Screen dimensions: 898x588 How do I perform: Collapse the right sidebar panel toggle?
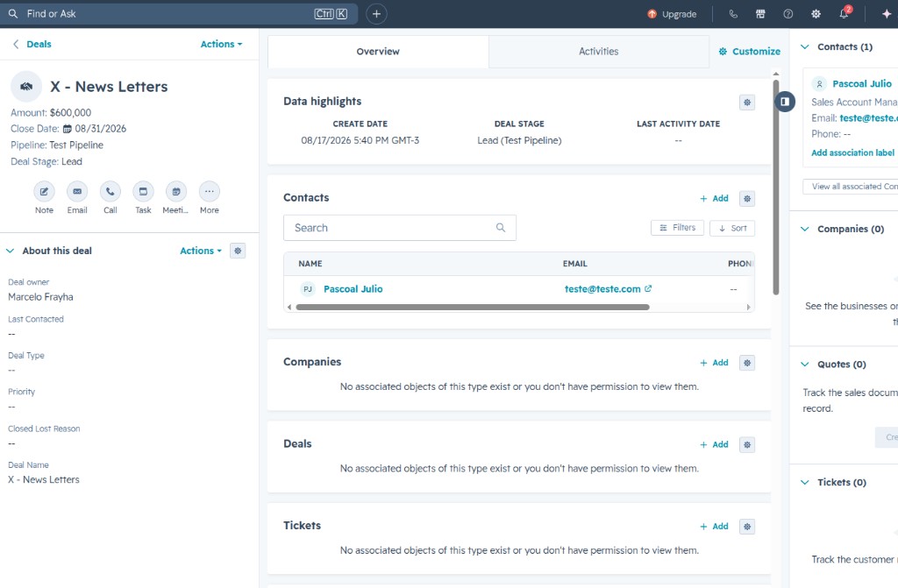pyautogui.click(x=785, y=102)
